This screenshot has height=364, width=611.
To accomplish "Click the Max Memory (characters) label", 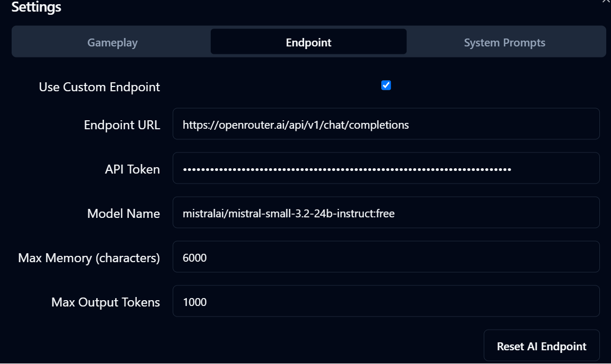I will point(89,258).
